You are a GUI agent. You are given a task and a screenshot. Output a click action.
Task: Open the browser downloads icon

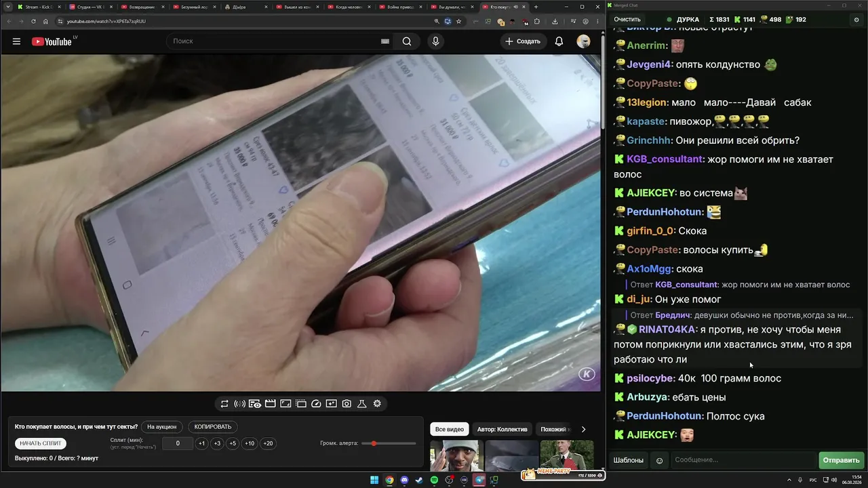point(555,21)
